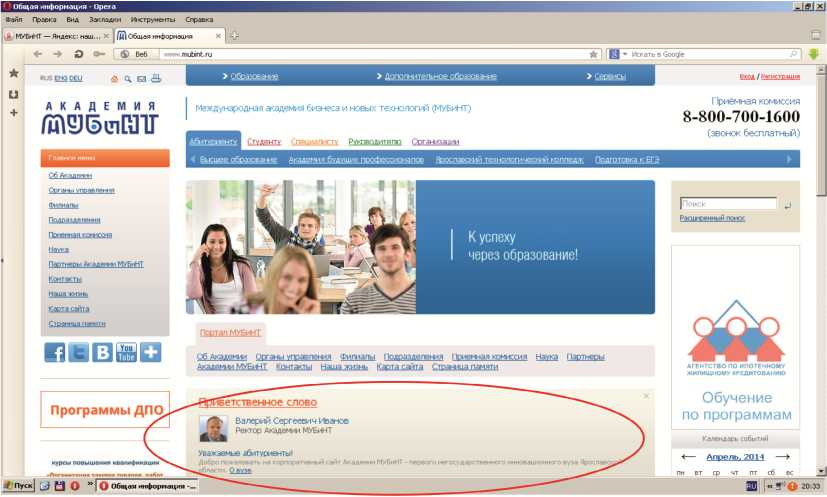827x497 pixels.
Task: Open site search via magnifier icon
Action: click(x=128, y=79)
